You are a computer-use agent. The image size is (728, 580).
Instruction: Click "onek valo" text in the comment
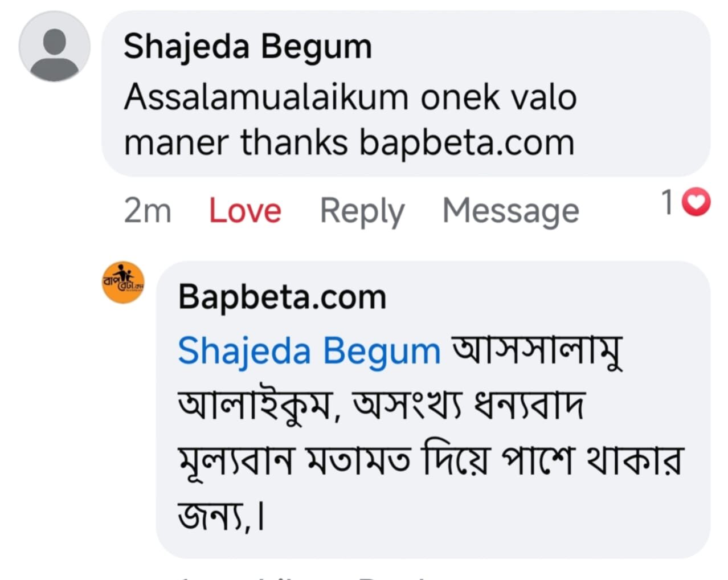pos(498,97)
